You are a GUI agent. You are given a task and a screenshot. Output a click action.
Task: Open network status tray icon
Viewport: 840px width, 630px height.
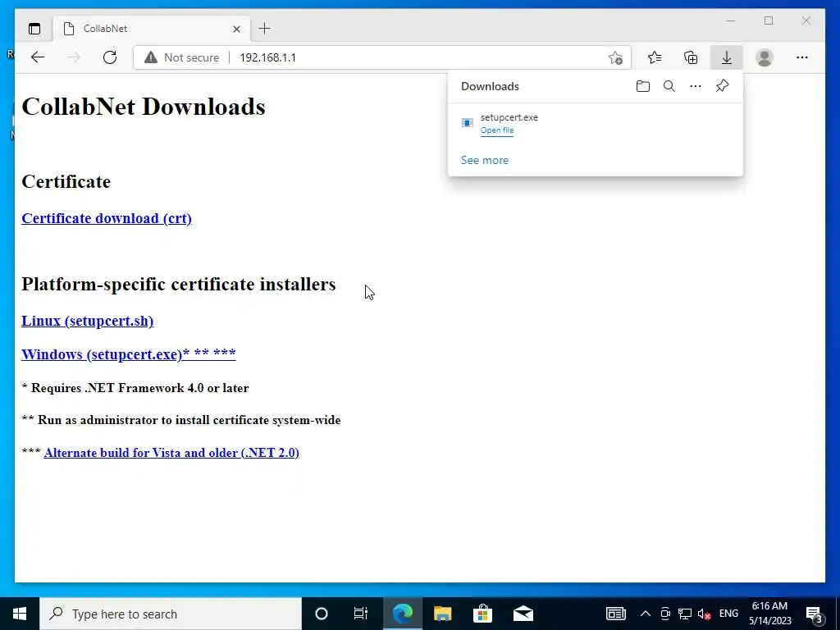point(685,614)
